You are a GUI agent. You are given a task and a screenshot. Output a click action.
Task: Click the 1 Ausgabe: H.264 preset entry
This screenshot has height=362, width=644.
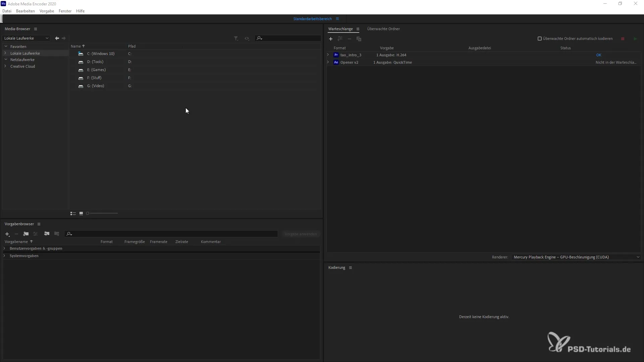tap(391, 55)
